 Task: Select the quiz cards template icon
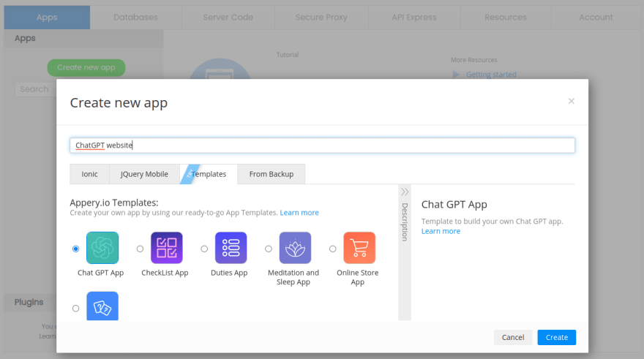pyautogui.click(x=102, y=306)
